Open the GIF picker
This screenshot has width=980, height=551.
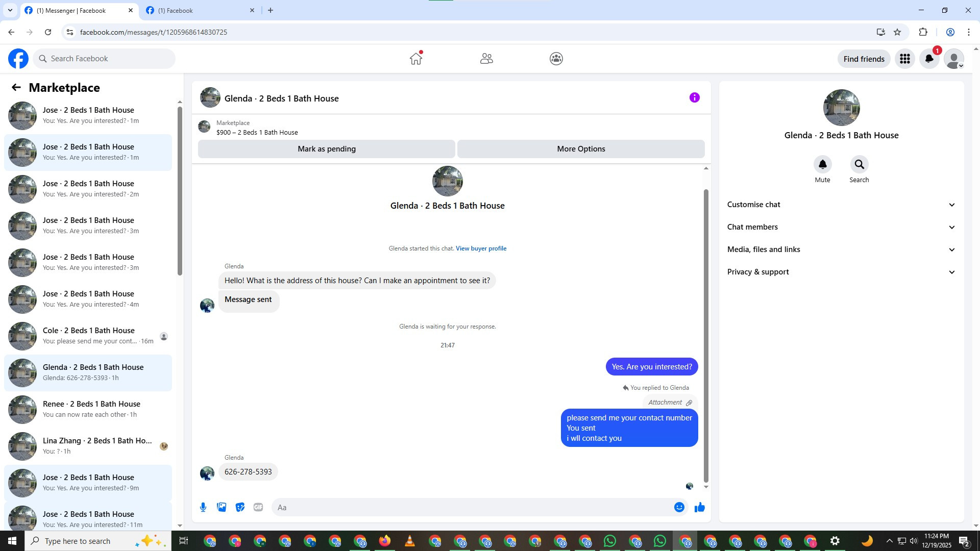258,507
